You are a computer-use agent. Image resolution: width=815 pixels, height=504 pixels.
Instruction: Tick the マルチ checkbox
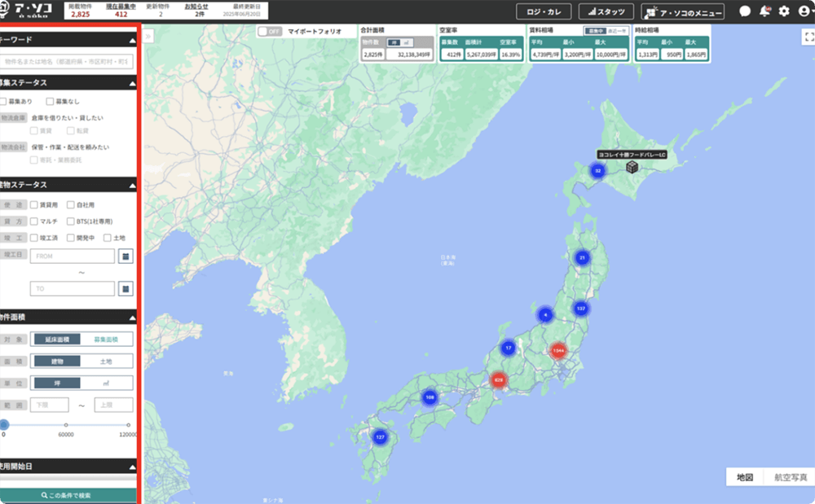coord(34,221)
